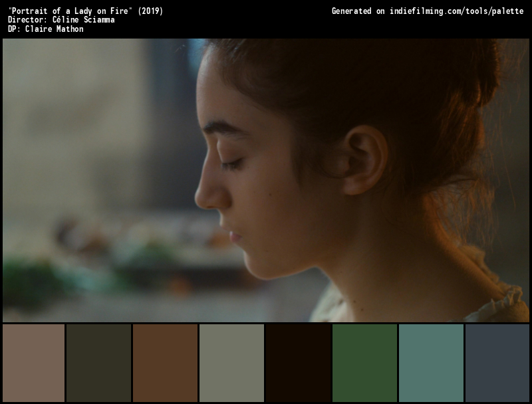Select the dark slate blue swatch
The height and width of the screenshot is (404, 532).
pyautogui.click(x=497, y=363)
